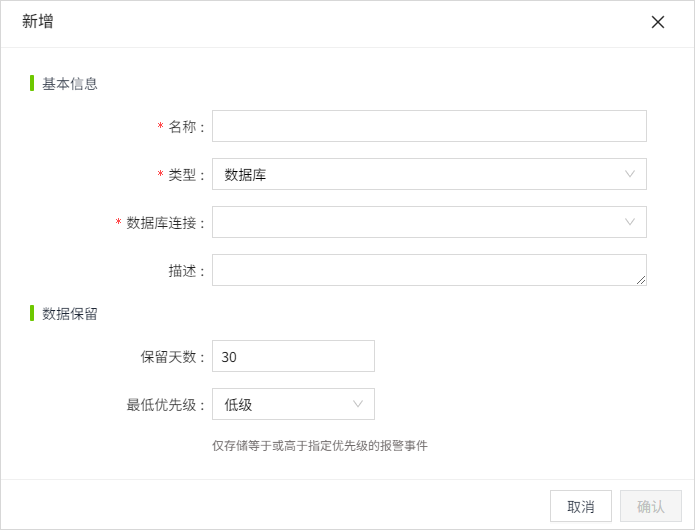Click the 保留天数 field label

point(173,357)
